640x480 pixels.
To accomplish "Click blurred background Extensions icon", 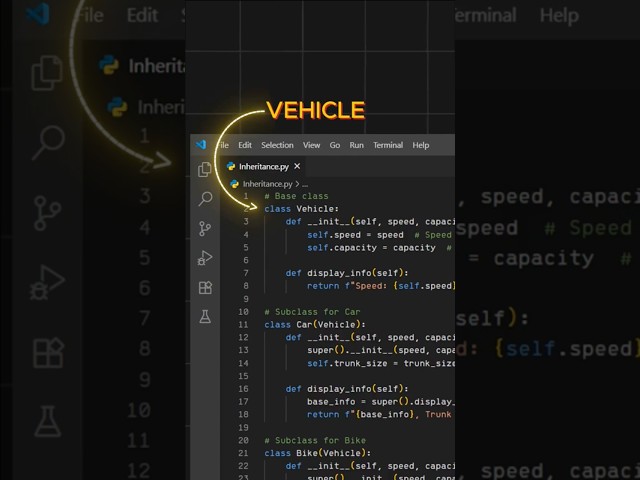I will [48, 353].
